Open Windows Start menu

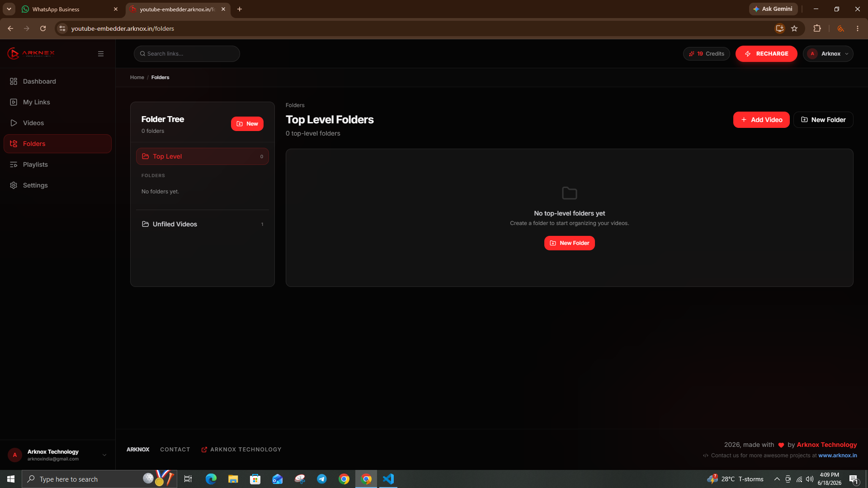tap(11, 479)
